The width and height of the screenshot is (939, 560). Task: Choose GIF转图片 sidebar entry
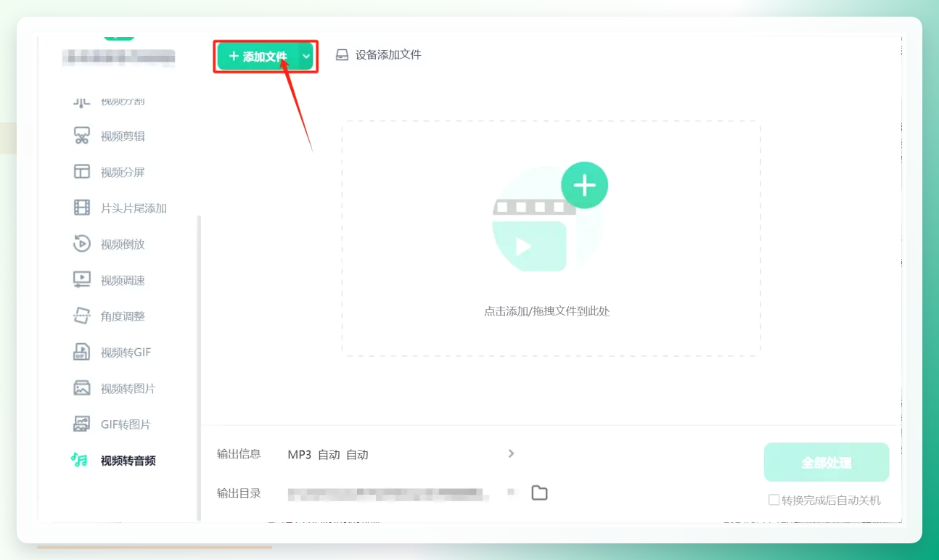click(126, 424)
